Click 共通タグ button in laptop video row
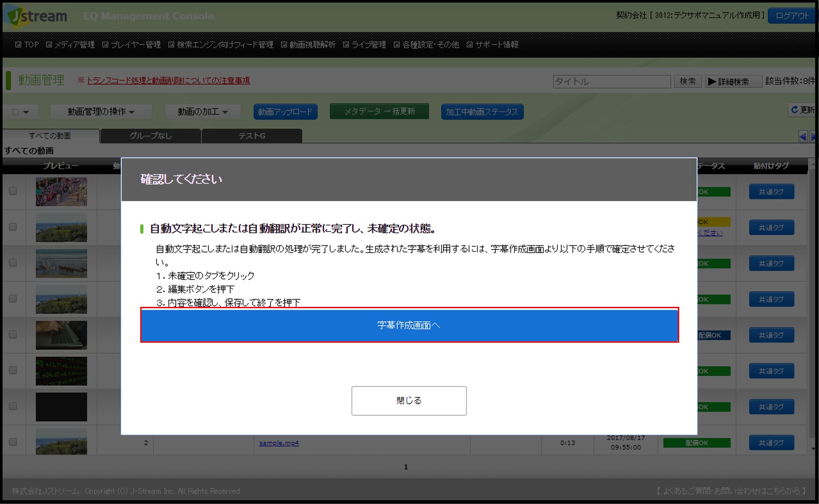 click(772, 335)
